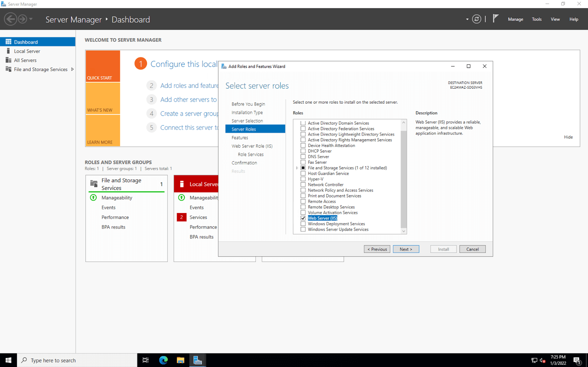Go to Role Services wizard step
The height and width of the screenshot is (367, 588).
tap(251, 154)
